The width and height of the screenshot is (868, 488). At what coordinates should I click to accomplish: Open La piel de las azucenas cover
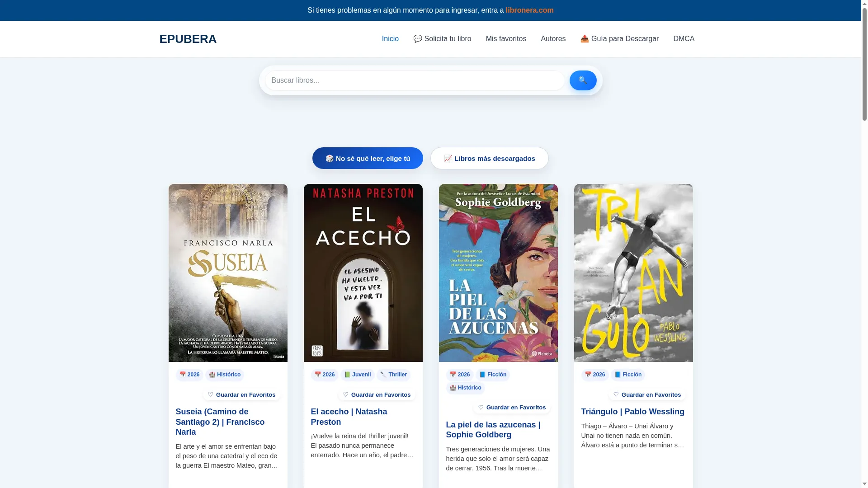tap(498, 273)
